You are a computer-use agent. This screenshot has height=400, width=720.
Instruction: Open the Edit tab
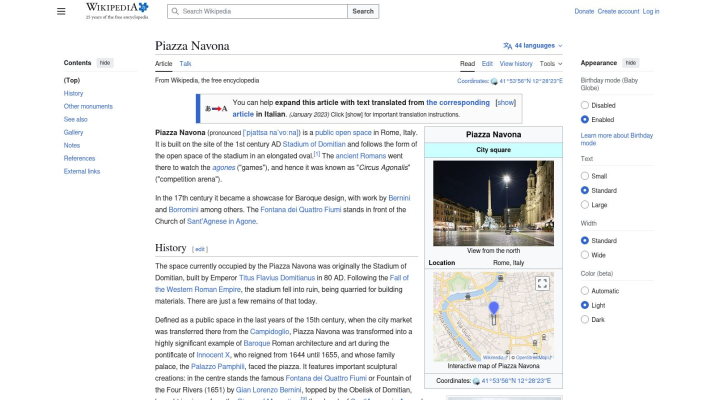pos(487,64)
